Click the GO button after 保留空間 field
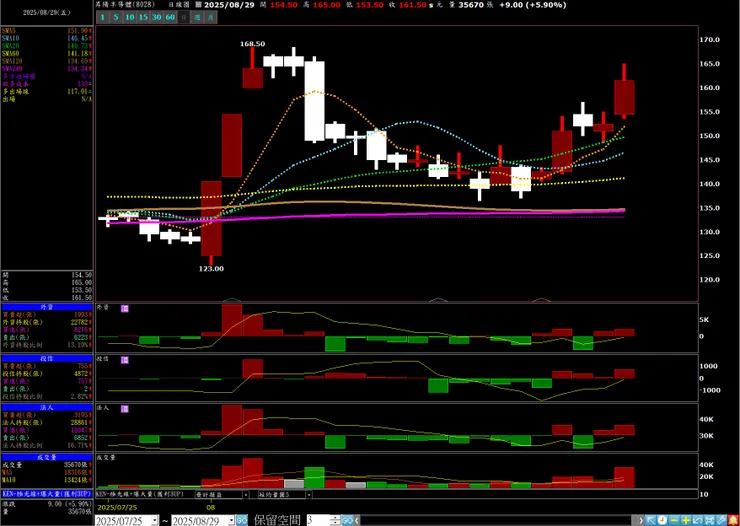Image resolution: width=740 pixels, height=526 pixels. coord(347,520)
